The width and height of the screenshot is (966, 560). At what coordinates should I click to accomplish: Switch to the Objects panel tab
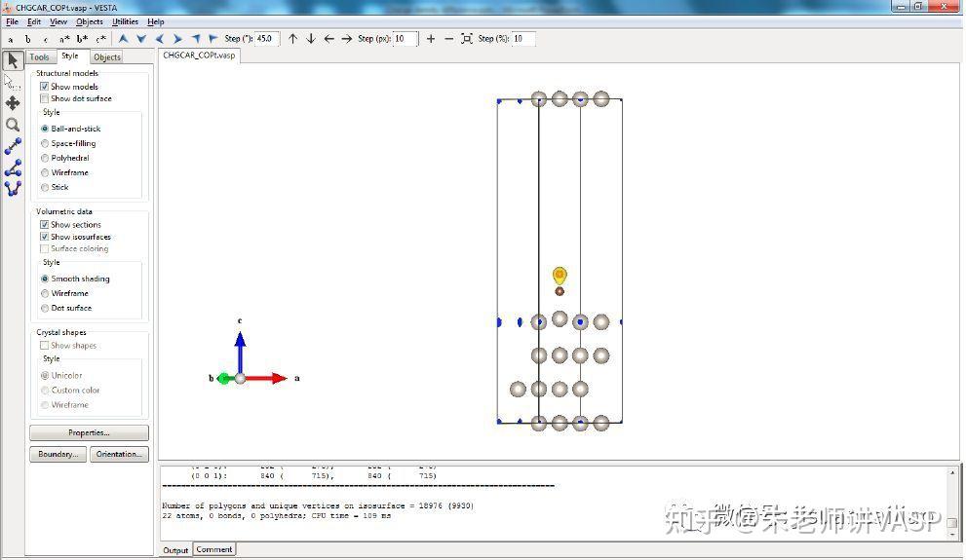107,57
